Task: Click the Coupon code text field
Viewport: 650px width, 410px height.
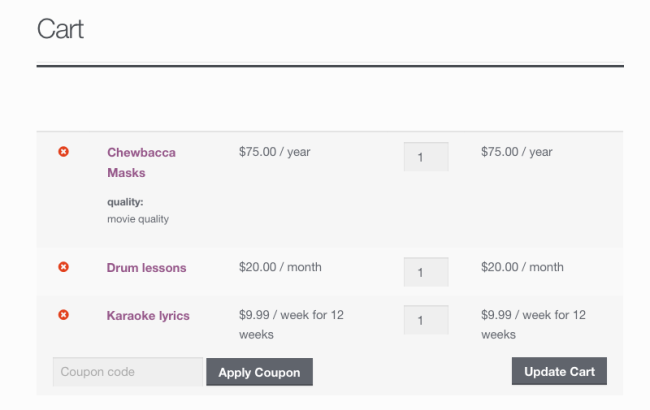Action: [127, 372]
